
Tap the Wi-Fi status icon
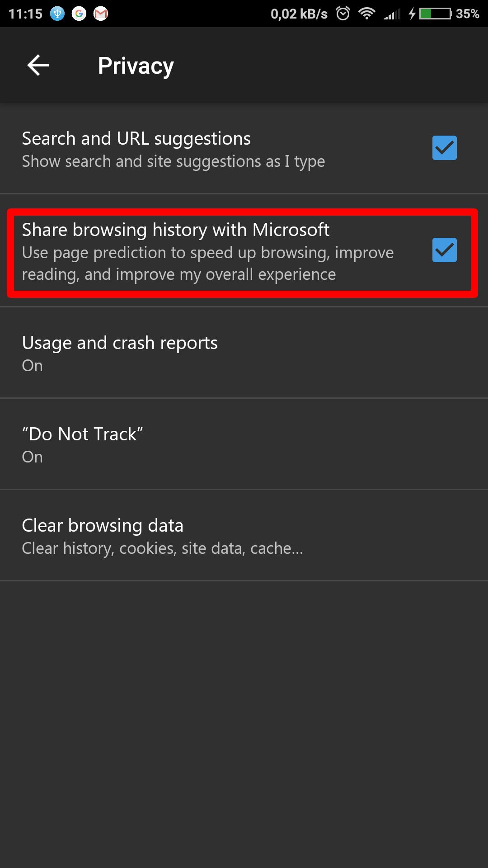(366, 14)
